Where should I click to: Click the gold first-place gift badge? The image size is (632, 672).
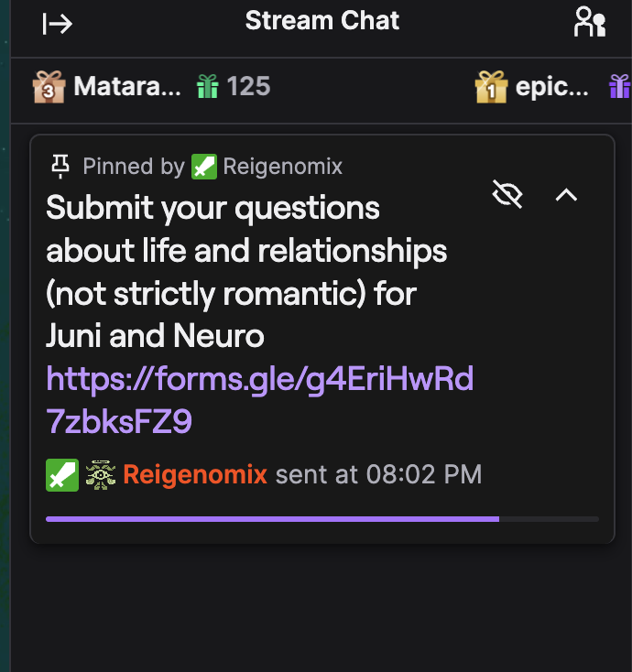491,87
